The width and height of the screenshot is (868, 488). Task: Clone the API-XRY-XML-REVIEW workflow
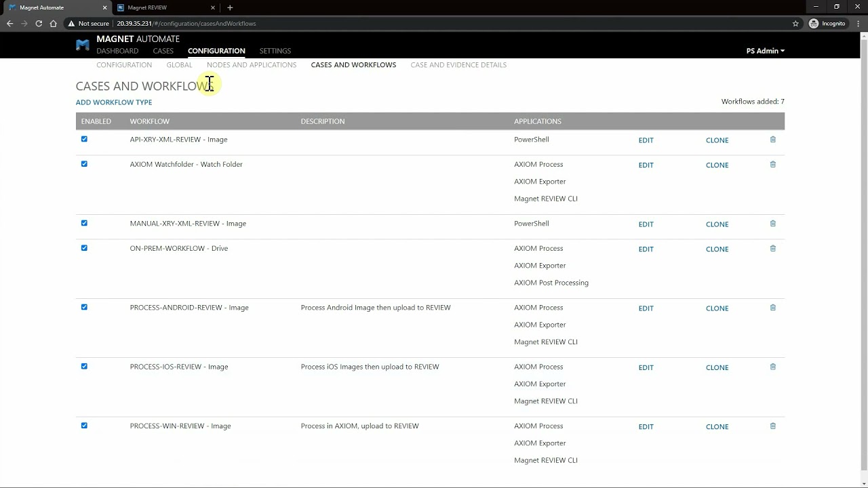[x=717, y=140]
